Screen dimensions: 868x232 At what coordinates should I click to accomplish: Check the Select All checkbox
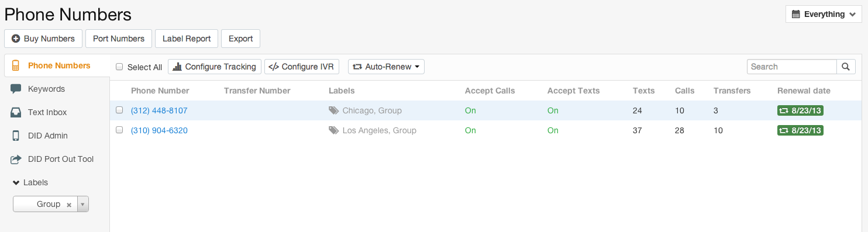pos(119,67)
